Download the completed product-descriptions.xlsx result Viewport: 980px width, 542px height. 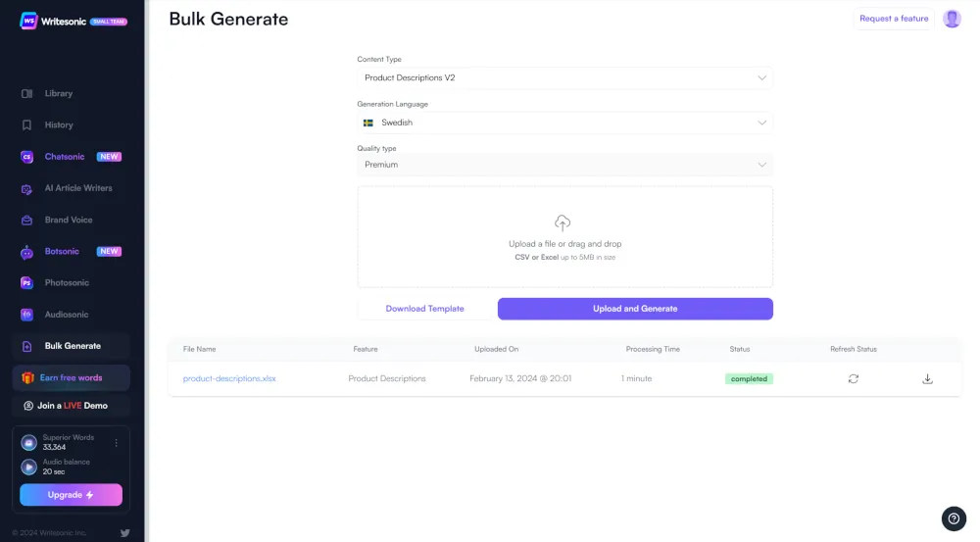[927, 378]
